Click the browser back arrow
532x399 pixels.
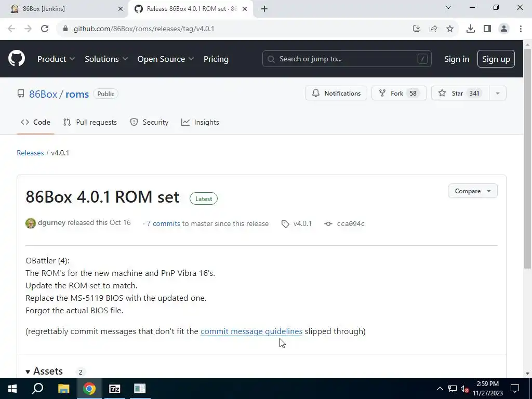pyautogui.click(x=11, y=29)
